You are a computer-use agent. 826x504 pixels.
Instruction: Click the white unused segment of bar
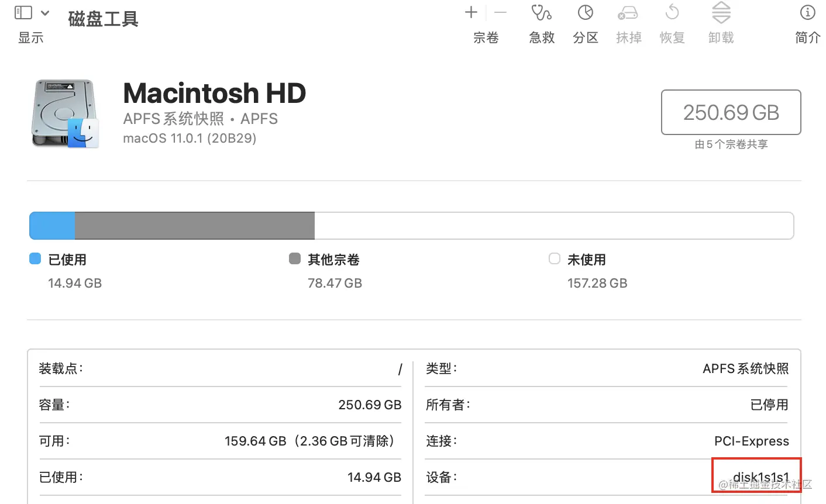coord(554,226)
